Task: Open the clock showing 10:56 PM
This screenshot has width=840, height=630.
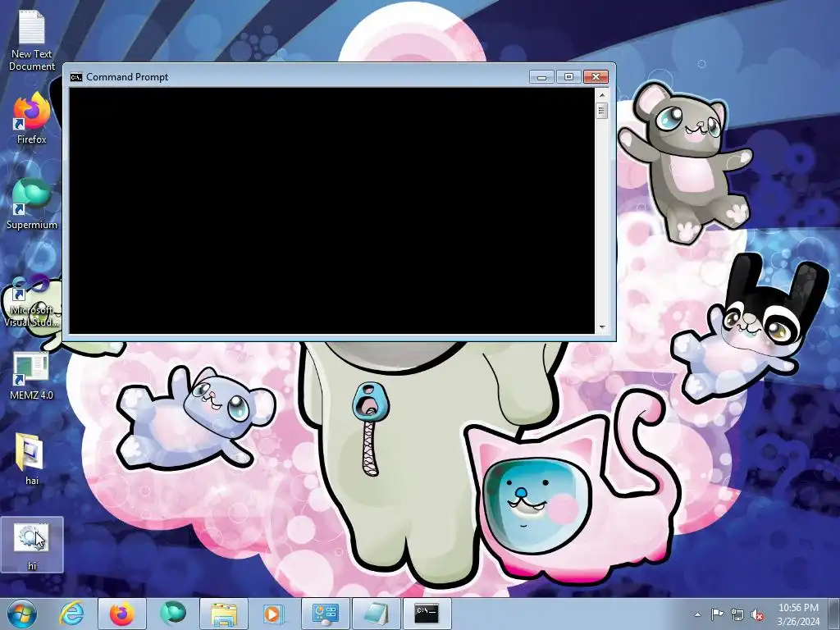Action: pyautogui.click(x=798, y=614)
